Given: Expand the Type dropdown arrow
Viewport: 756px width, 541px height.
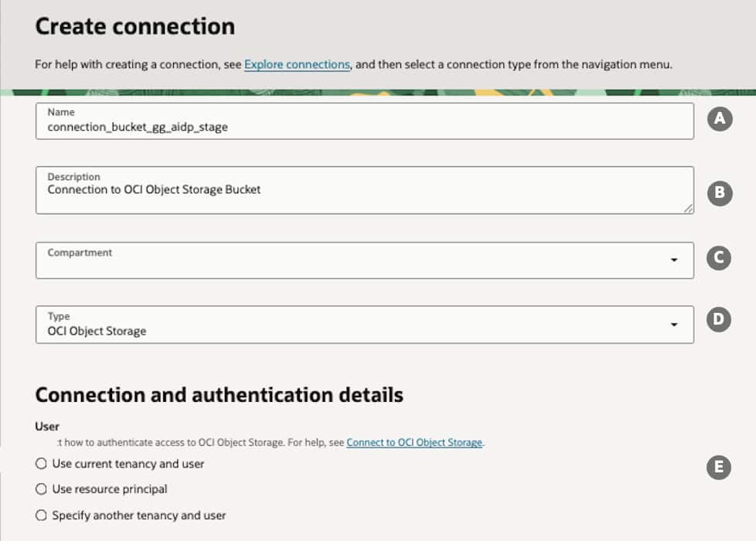Looking at the screenshot, I should pyautogui.click(x=675, y=325).
